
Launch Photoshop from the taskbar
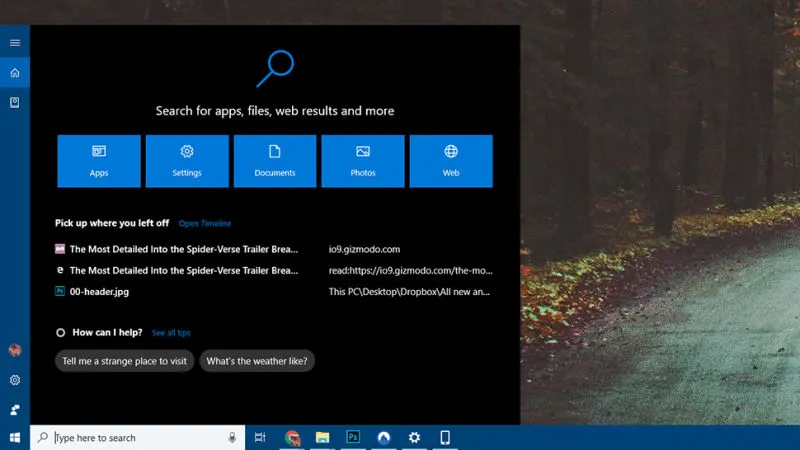coord(353,438)
